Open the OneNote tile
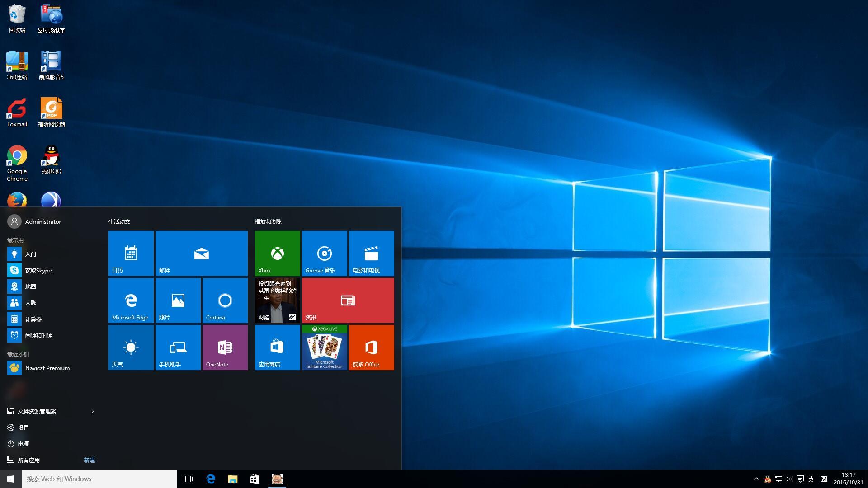The width and height of the screenshot is (868, 488). coord(225,347)
